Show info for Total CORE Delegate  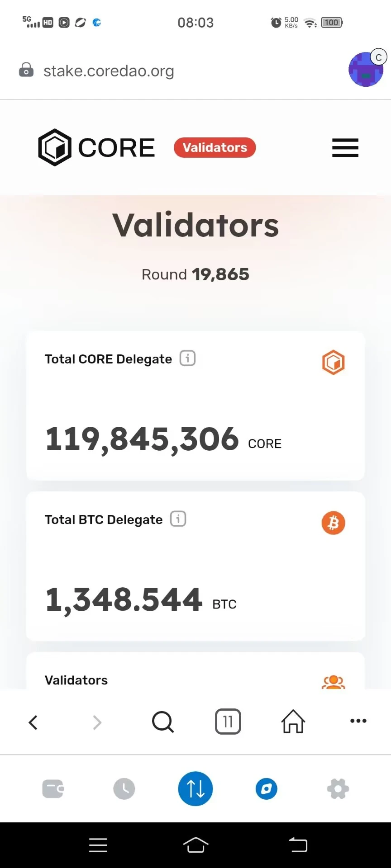188,358
